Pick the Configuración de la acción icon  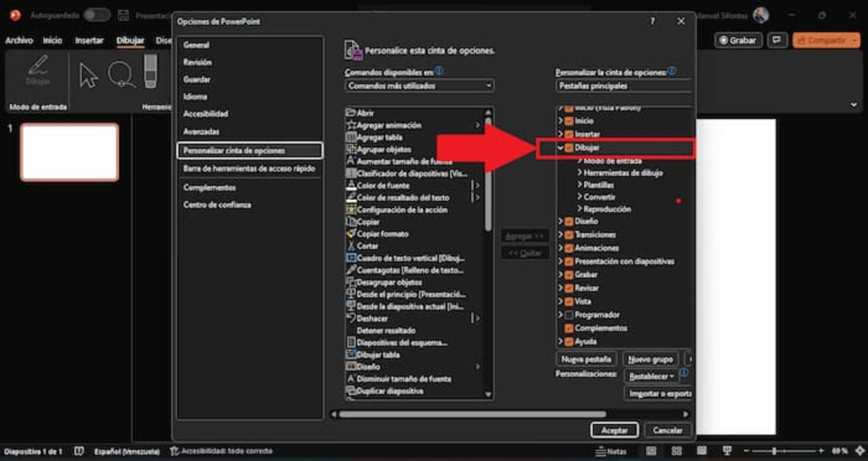[x=351, y=209]
